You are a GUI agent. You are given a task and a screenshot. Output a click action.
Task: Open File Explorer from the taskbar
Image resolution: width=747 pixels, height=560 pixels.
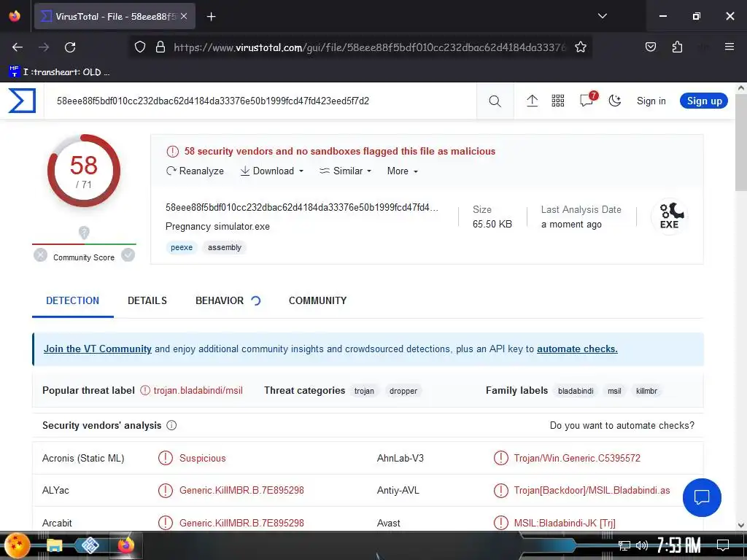pyautogui.click(x=54, y=545)
